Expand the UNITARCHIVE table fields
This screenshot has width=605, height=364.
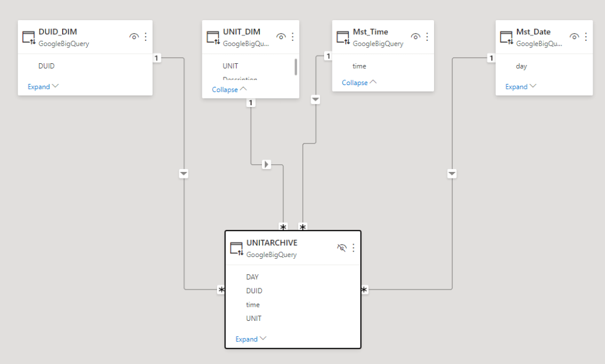(x=251, y=339)
